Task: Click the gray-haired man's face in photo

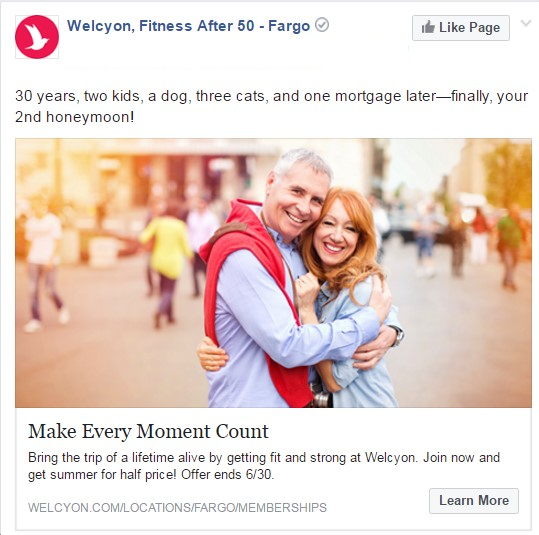Action: pos(295,199)
